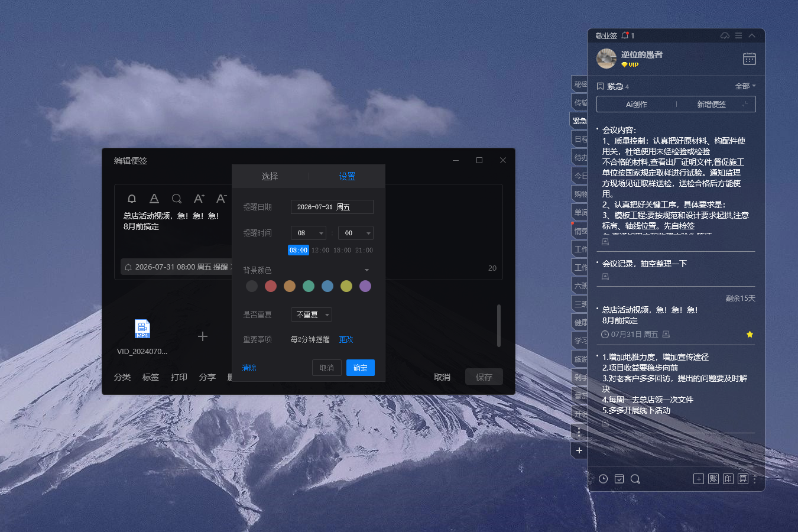
Task: Click the checked calendar icon in bottom toolbar
Action: coord(619,479)
